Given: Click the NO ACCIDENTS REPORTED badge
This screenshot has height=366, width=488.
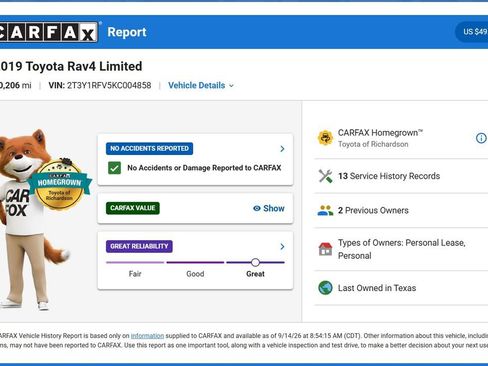Looking at the screenshot, I should (149, 149).
